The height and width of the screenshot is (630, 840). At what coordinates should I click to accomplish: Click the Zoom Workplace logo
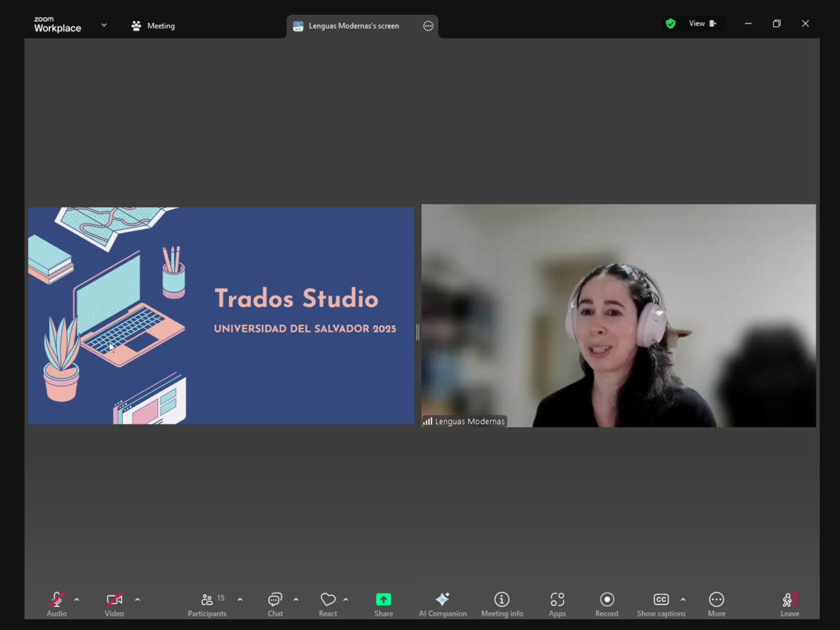57,25
